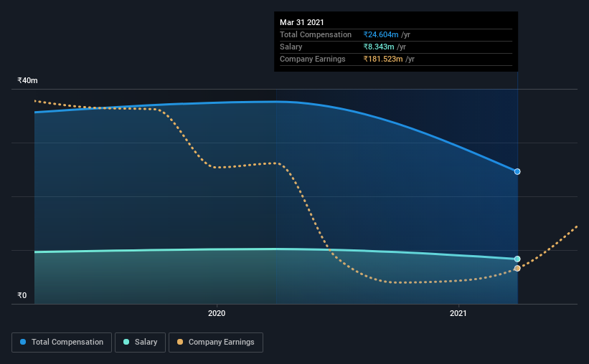Click the Total Compensation tooltip row label
The width and height of the screenshot is (589, 364).
pos(316,34)
